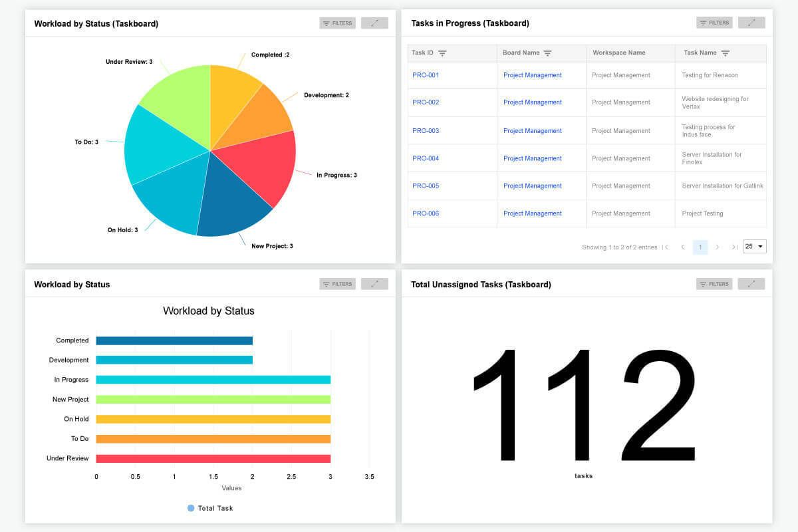798x532 pixels.
Task: Click the filter icon on Task ID column
Action: (x=441, y=53)
